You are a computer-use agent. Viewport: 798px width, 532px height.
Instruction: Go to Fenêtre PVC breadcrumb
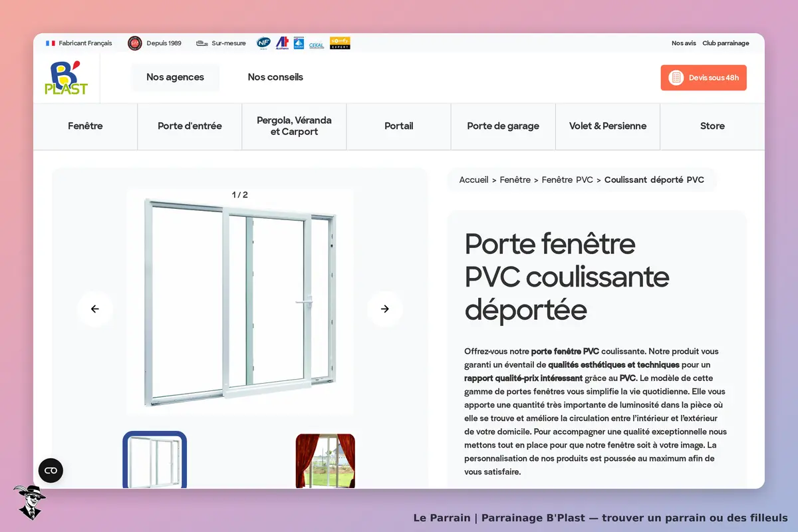567,180
